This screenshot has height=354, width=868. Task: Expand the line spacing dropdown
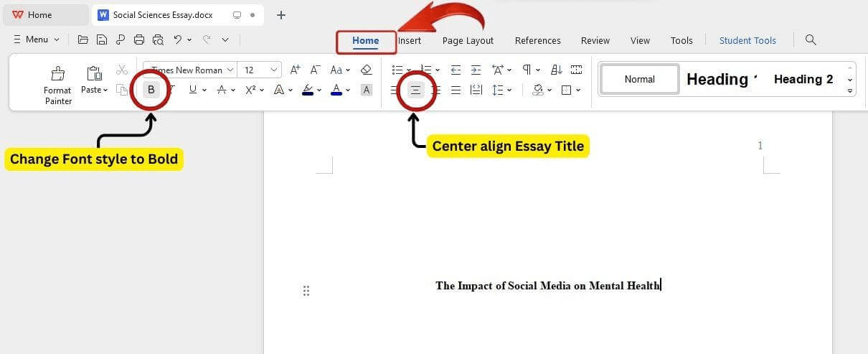click(x=509, y=90)
